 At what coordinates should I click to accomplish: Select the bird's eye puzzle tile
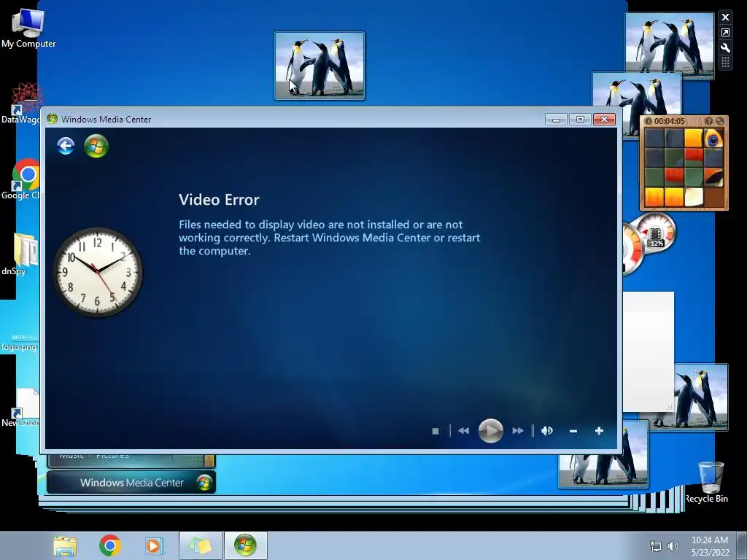click(713, 139)
